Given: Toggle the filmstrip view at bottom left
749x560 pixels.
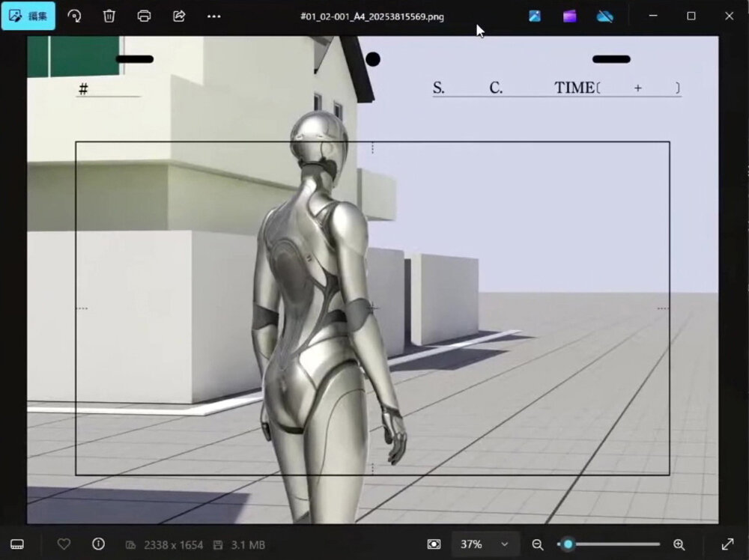Looking at the screenshot, I should click(18, 544).
